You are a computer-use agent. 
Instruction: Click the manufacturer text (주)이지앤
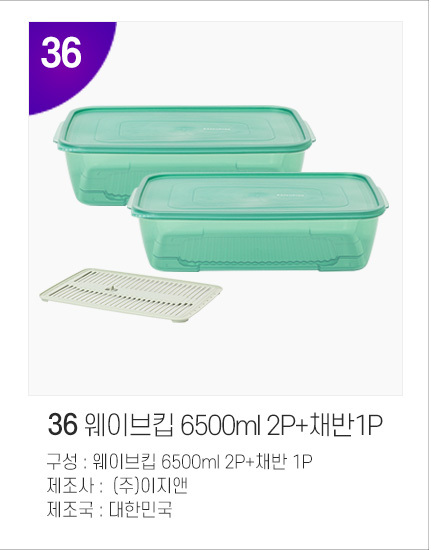coord(150,486)
